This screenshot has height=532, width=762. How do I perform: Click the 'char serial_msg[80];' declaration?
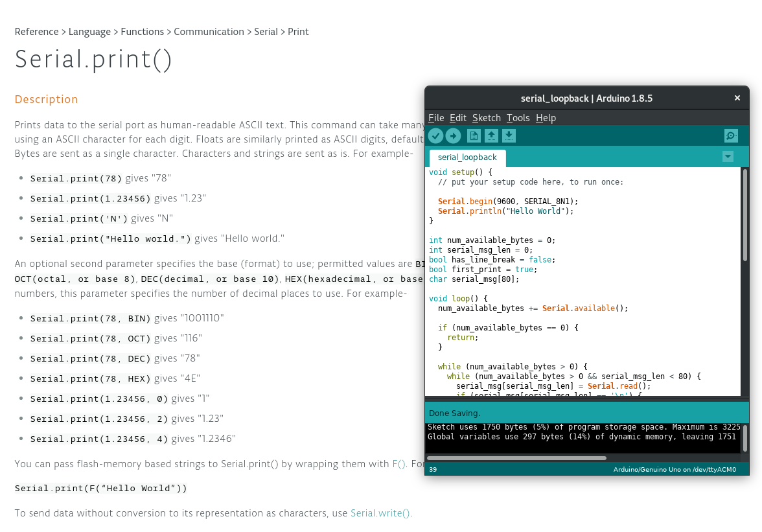[474, 279]
